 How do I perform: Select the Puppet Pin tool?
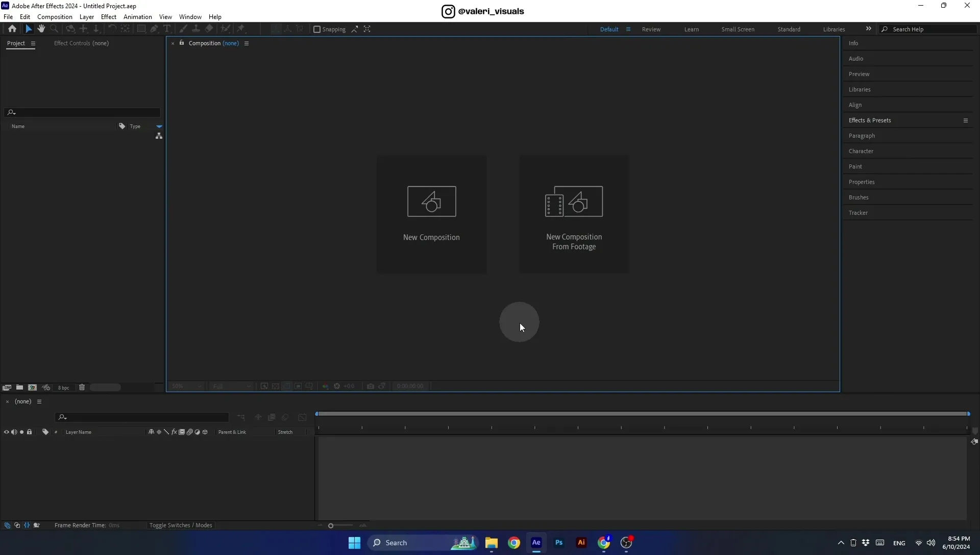tap(241, 29)
